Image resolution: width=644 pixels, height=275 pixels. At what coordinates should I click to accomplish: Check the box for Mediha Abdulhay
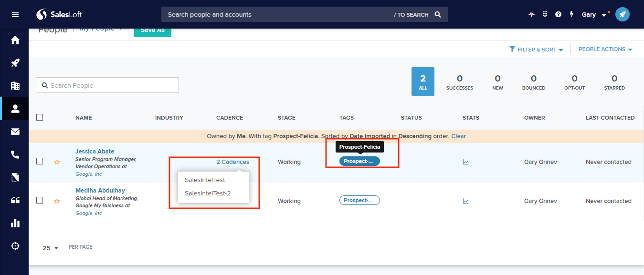pos(40,200)
